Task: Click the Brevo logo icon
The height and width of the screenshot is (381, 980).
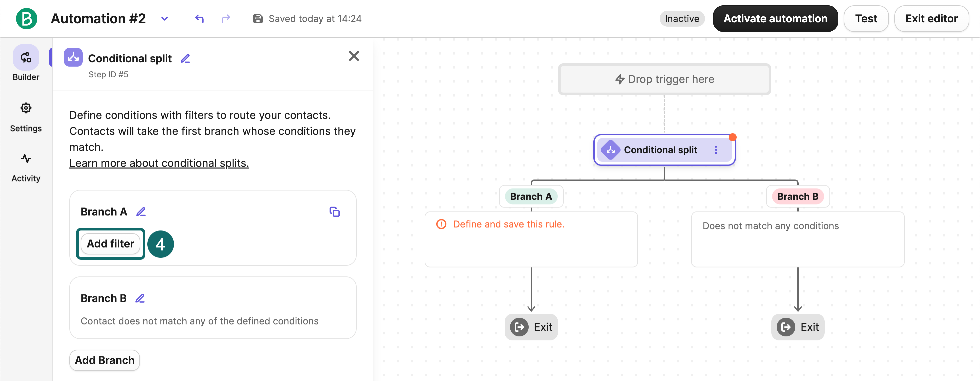Action: point(26,19)
